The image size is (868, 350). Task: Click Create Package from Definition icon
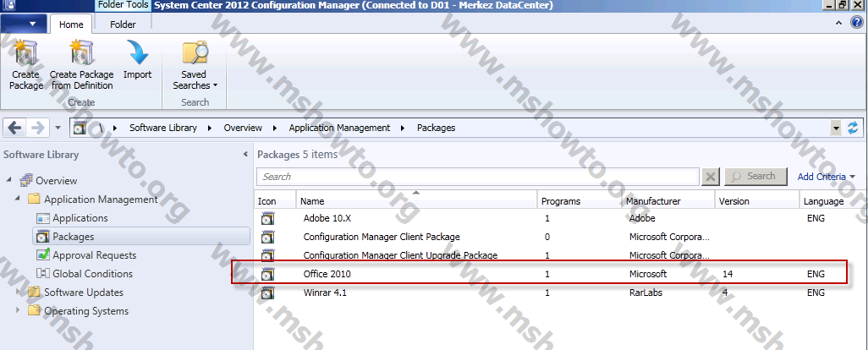coord(81,53)
